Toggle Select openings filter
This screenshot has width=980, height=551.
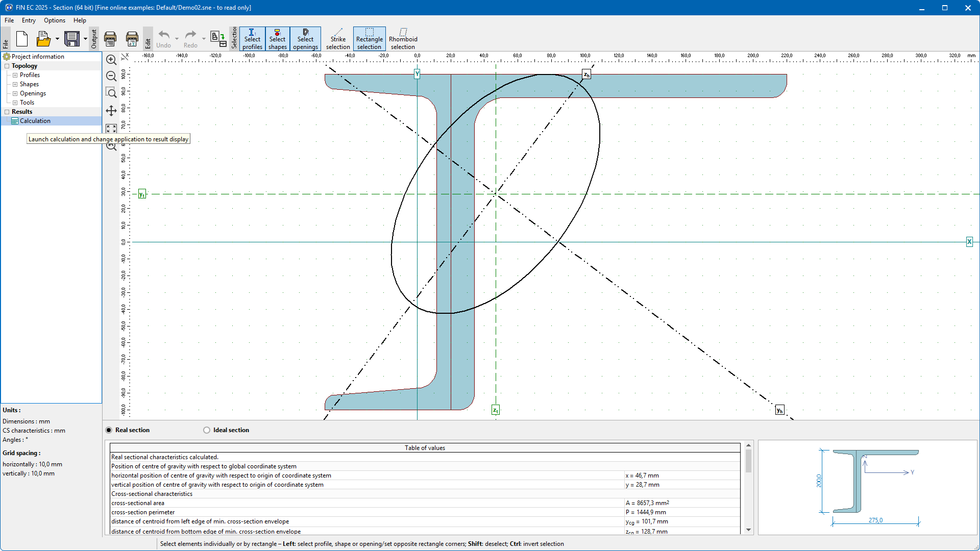[x=305, y=39]
